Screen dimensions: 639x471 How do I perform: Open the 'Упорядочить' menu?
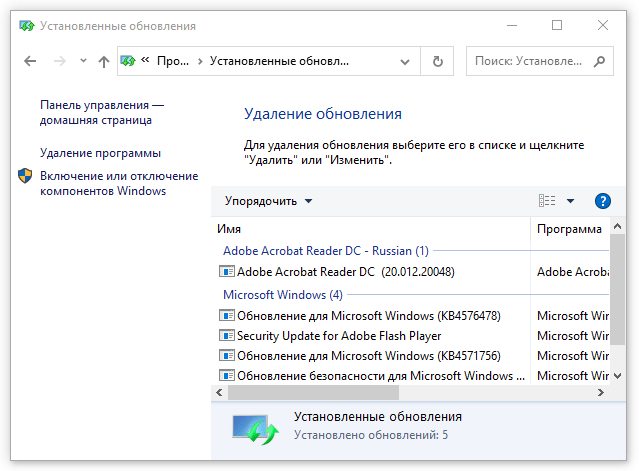click(x=268, y=201)
